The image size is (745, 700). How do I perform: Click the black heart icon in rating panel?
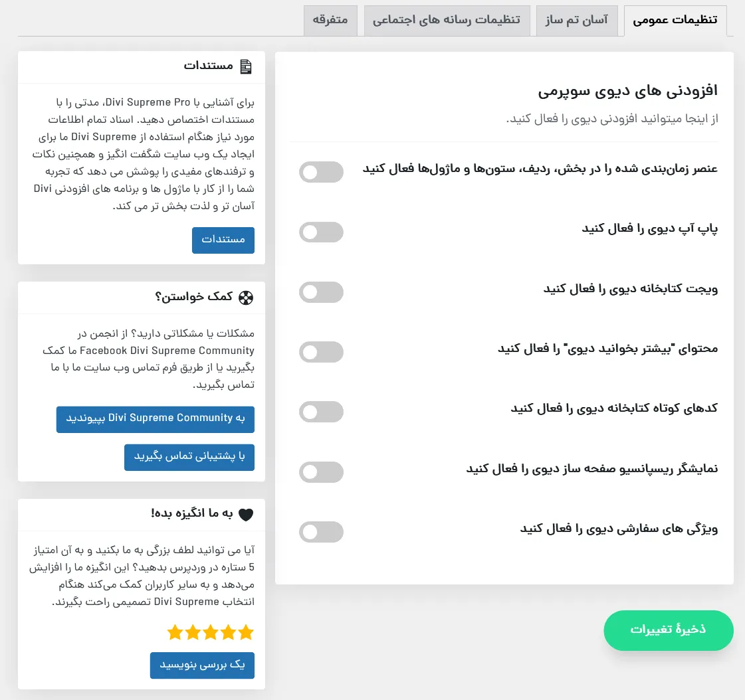[246, 514]
